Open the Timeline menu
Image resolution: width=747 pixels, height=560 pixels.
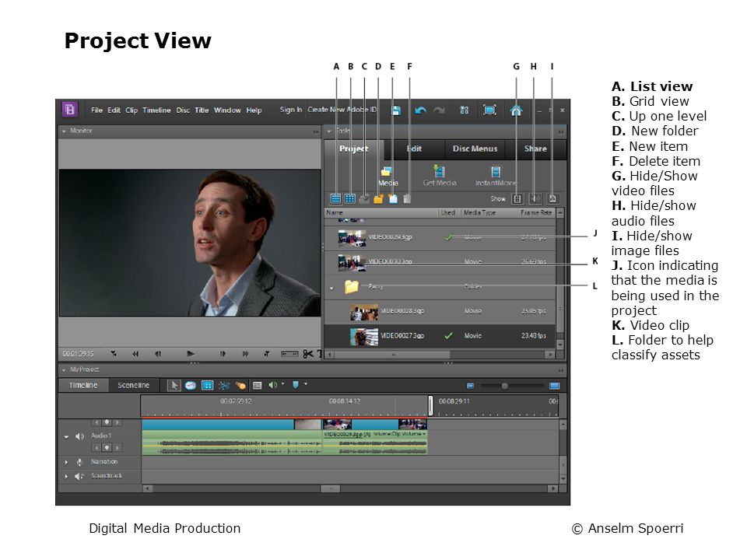156,110
